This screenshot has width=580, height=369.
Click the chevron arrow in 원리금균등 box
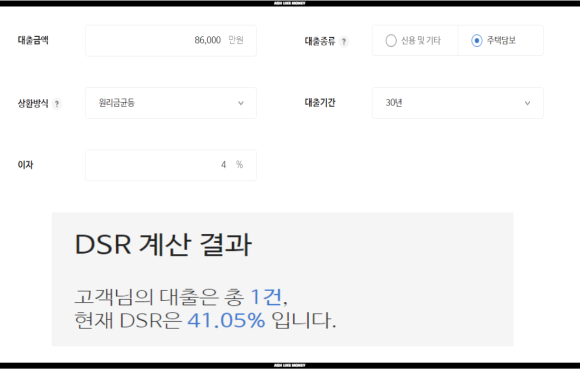point(241,103)
